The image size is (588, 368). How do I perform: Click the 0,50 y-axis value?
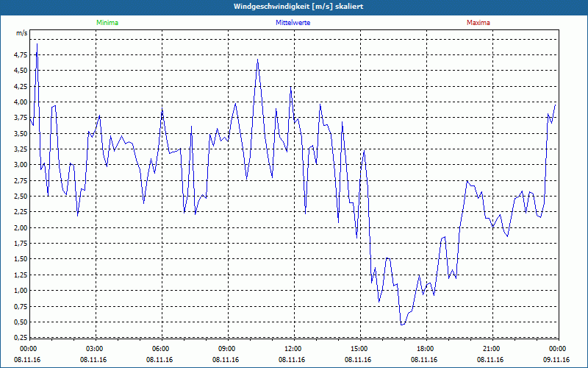[x=21, y=322]
